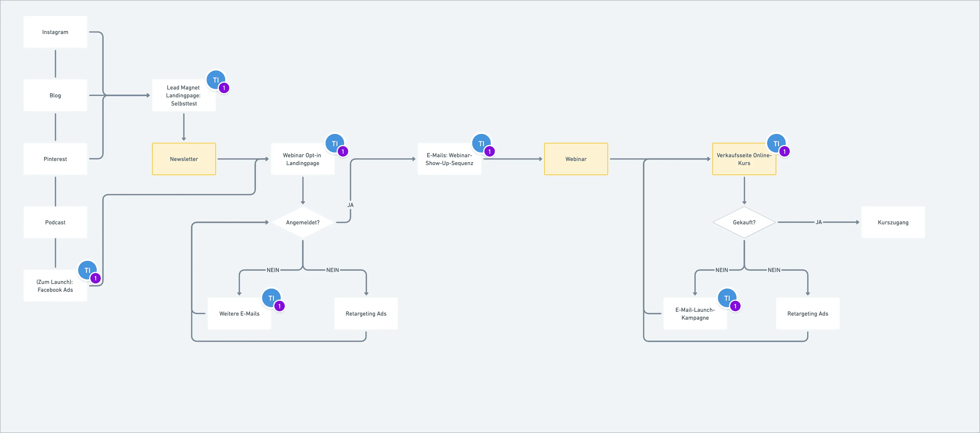Select the Lead Magnet Landingpage: Selbsttest node
This screenshot has height=433, width=980.
(184, 96)
